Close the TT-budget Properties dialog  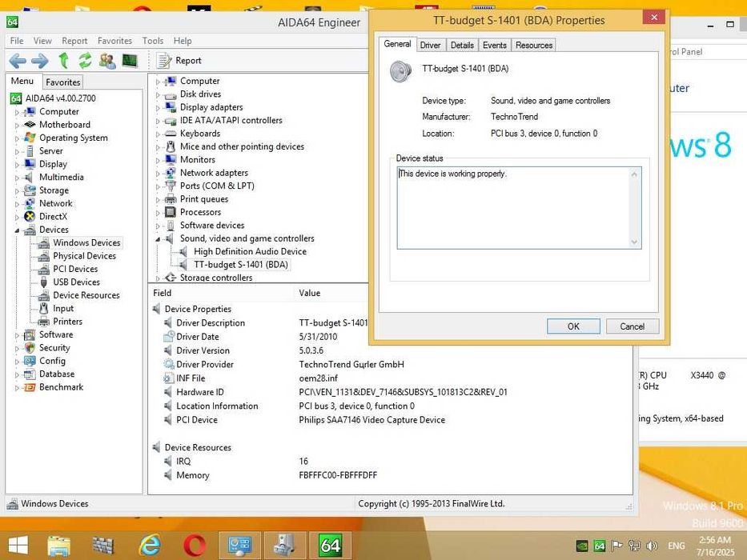click(x=654, y=17)
